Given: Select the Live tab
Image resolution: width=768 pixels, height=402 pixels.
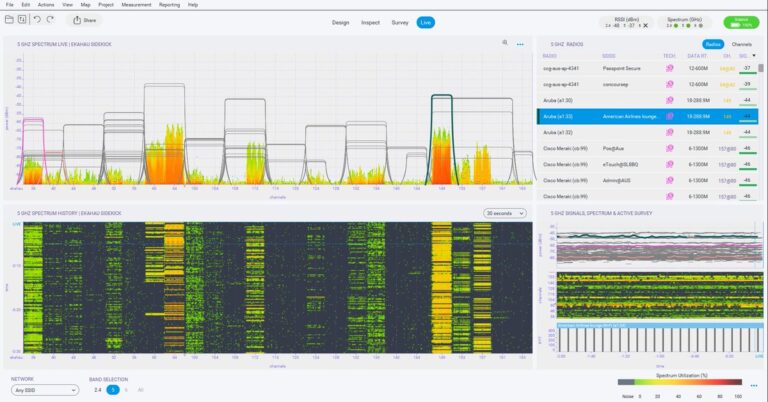Looking at the screenshot, I should click(x=426, y=23).
